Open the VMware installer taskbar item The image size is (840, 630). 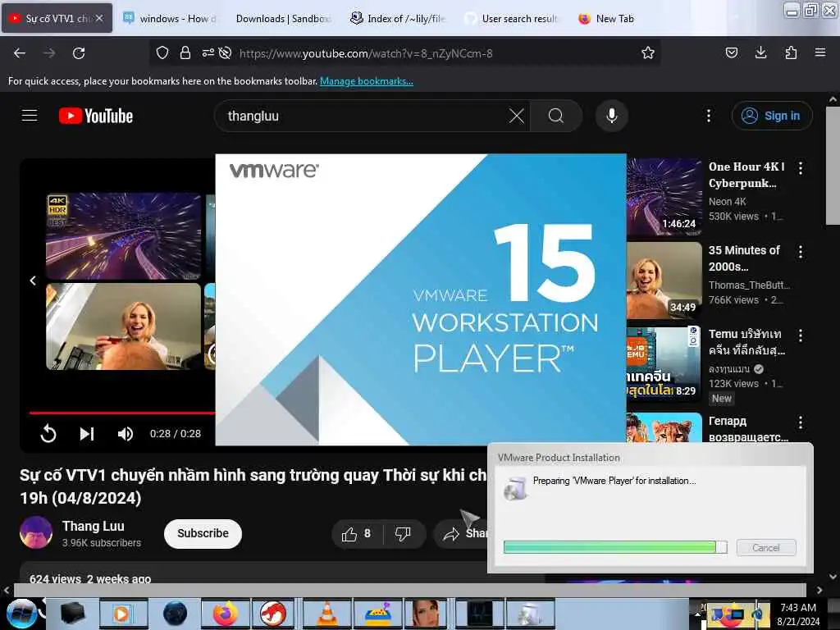(530, 614)
